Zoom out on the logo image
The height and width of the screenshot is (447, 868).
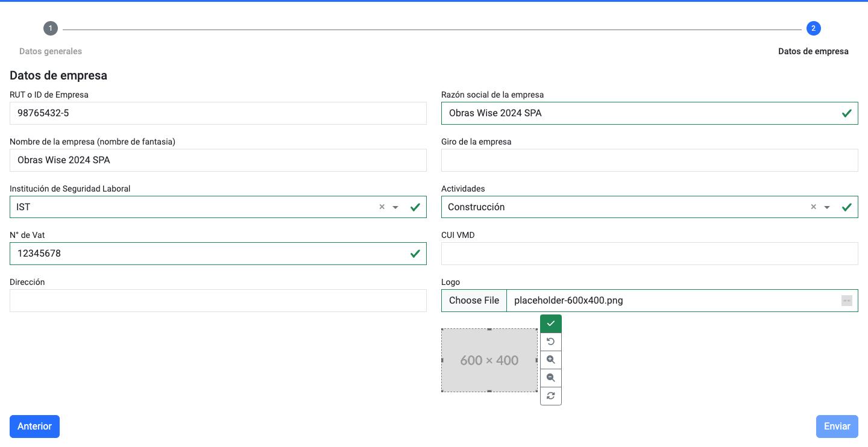click(x=550, y=378)
